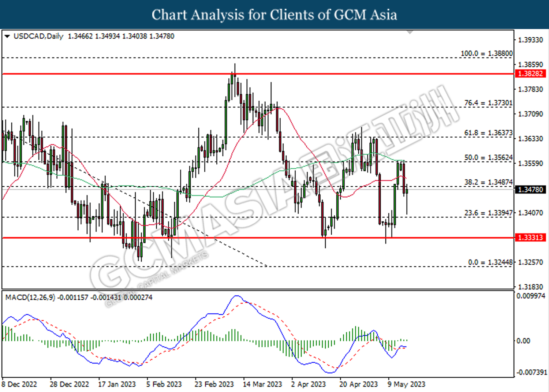
Task: Click the 17 Jan 2023 date label
Action: (117, 384)
